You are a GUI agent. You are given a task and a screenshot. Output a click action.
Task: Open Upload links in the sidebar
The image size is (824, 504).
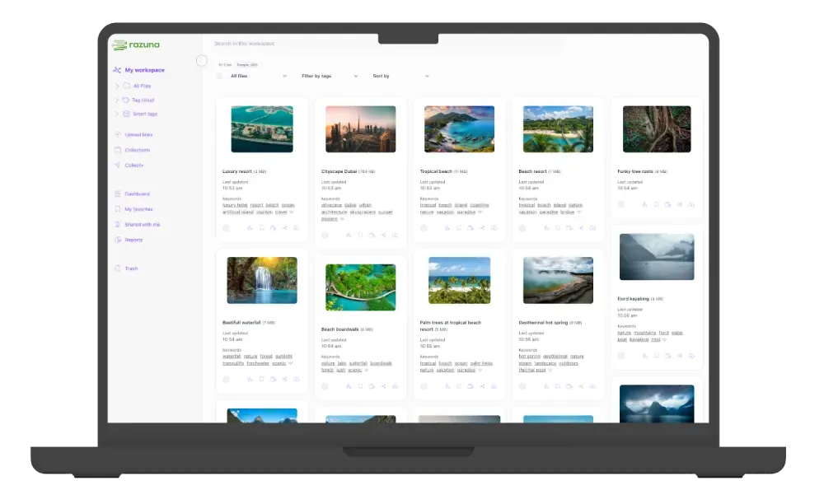pos(138,134)
